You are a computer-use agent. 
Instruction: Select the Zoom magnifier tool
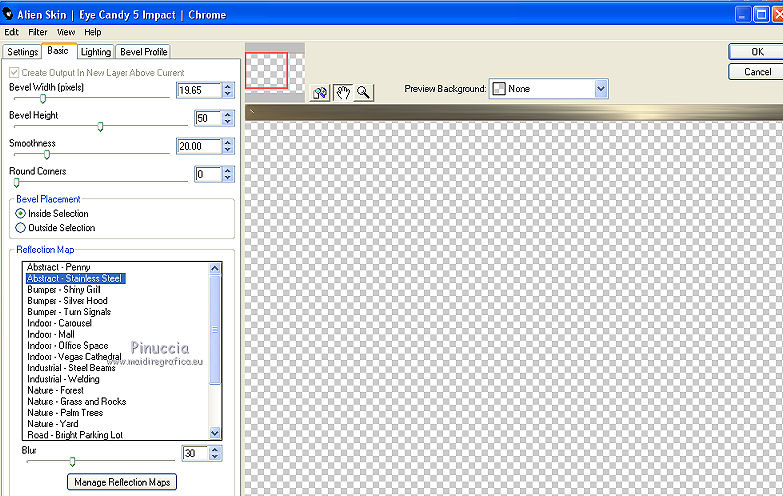click(363, 92)
